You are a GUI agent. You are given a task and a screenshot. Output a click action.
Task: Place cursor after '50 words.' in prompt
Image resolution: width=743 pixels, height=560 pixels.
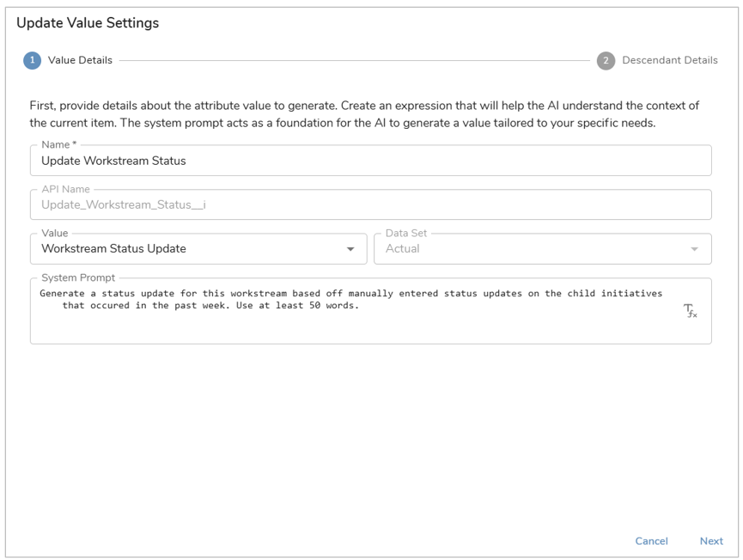(360, 306)
